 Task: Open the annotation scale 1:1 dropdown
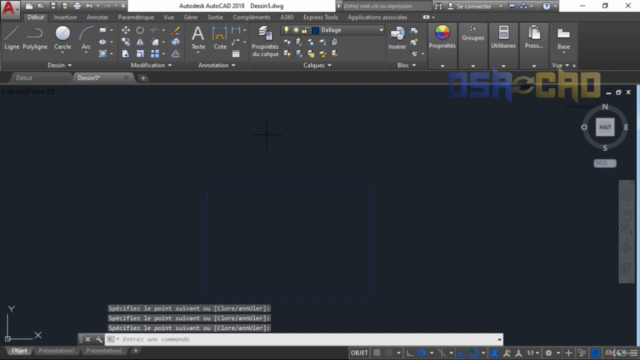point(533,353)
